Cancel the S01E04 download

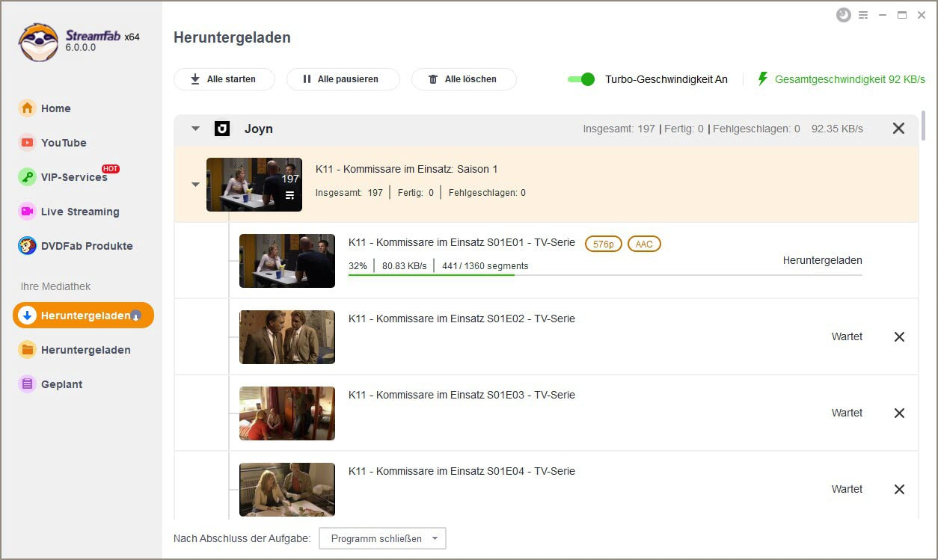click(899, 490)
